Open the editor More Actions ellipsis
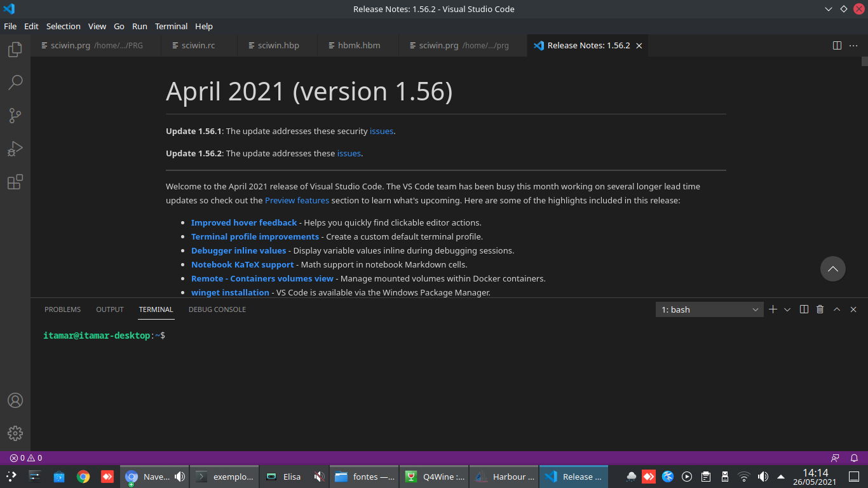The image size is (868, 488). (854, 46)
